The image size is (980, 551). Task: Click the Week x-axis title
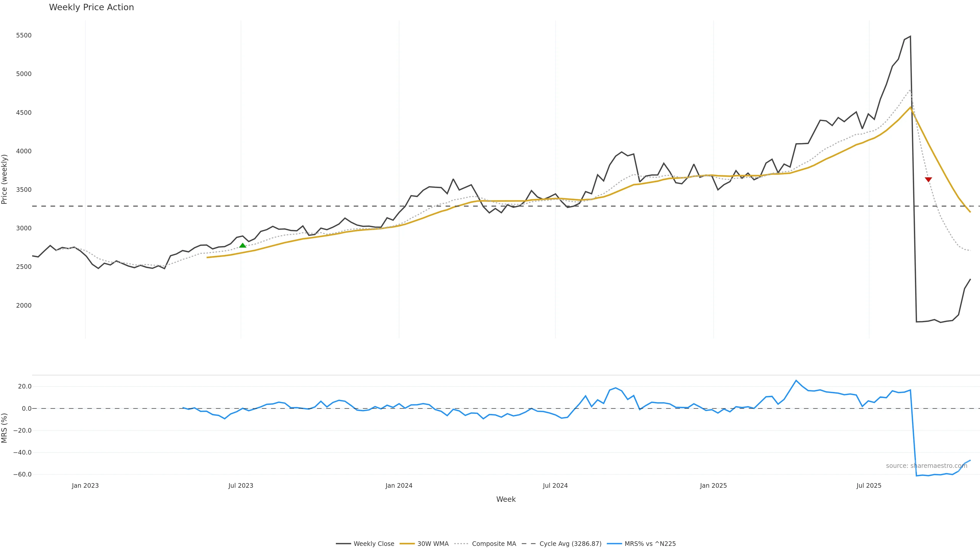(x=506, y=499)
